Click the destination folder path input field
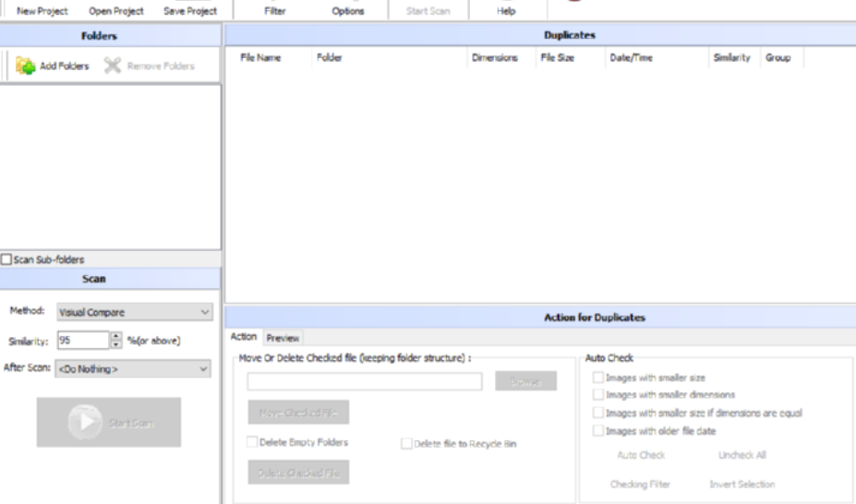The width and height of the screenshot is (856, 504). pos(365,381)
